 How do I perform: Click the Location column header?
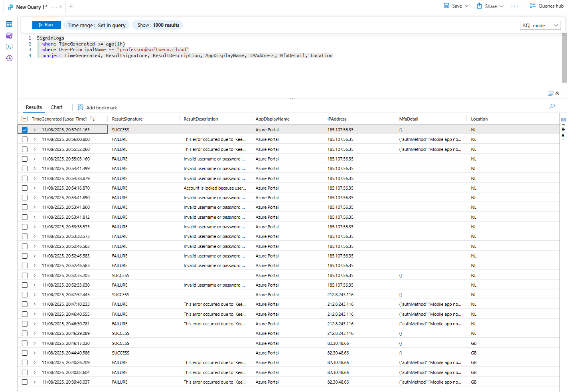(479, 119)
